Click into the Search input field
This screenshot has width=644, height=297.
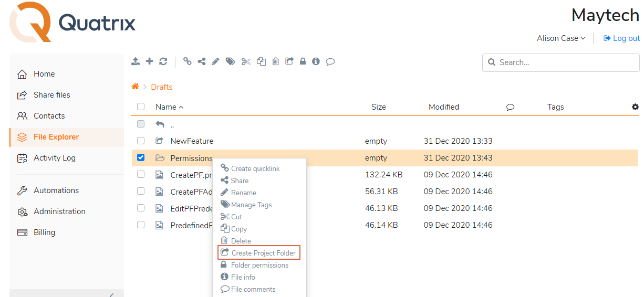[565, 62]
